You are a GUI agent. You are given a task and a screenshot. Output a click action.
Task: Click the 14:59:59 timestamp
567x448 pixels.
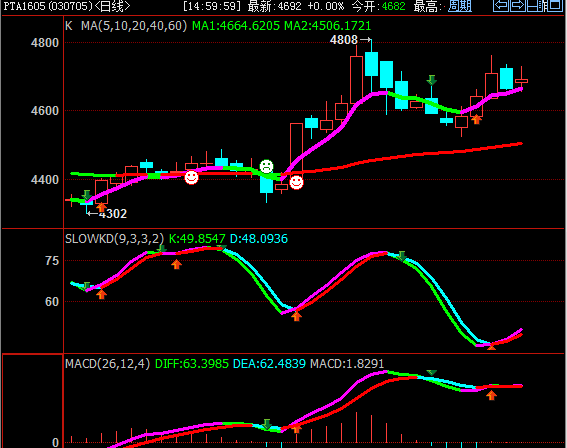tap(212, 6)
